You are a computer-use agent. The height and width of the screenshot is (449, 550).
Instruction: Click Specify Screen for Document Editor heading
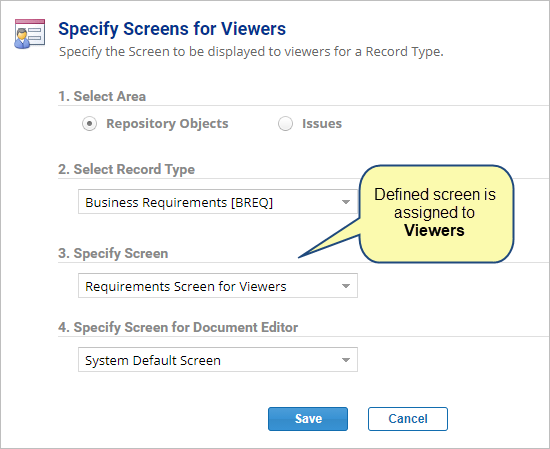178,327
